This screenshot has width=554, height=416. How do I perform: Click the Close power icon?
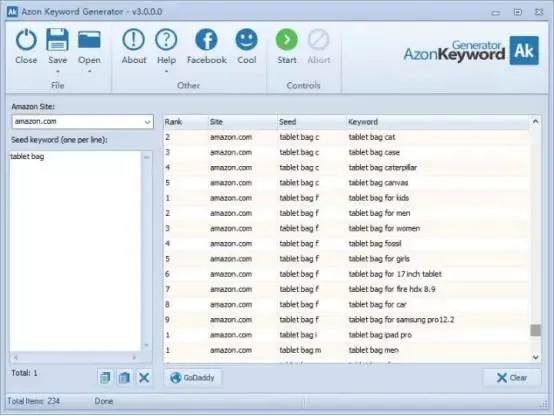pyautogui.click(x=26, y=40)
